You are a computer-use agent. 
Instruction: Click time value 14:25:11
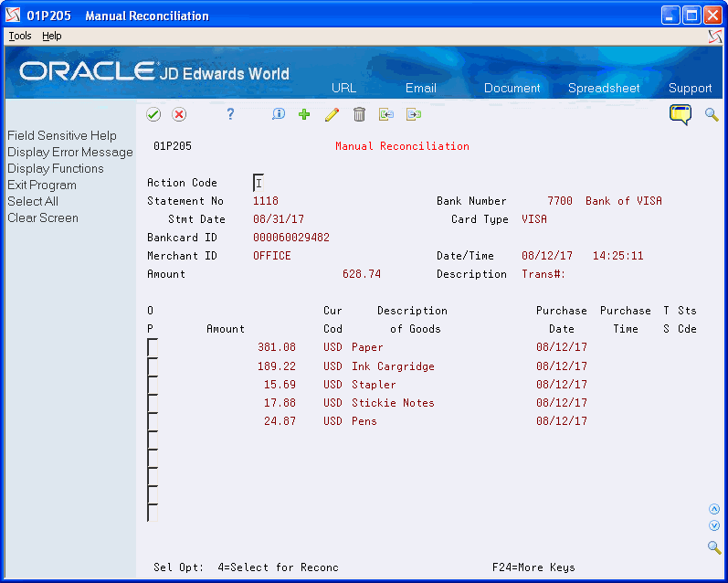[x=618, y=256]
